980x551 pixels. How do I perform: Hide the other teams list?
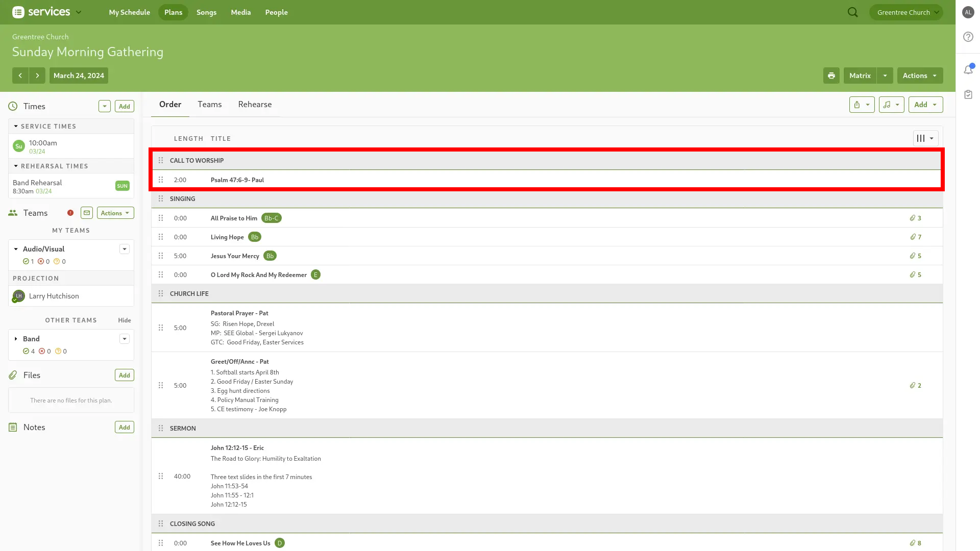[x=125, y=320]
